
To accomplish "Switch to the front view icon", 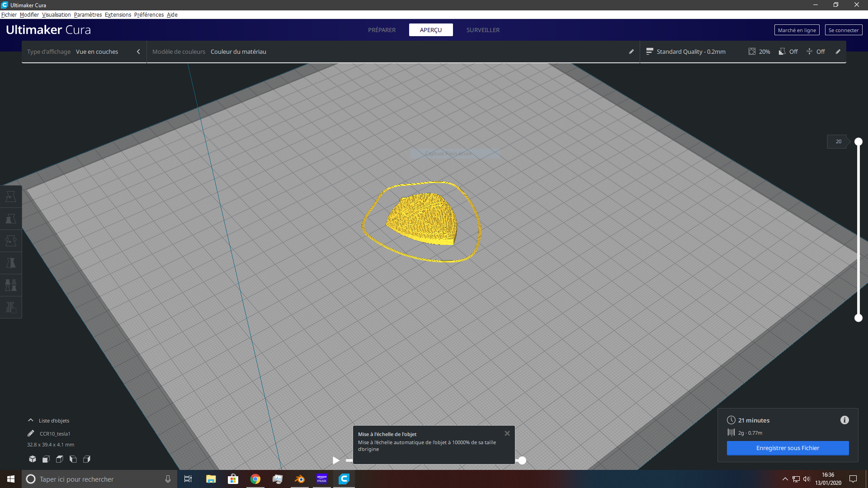I will tap(46, 459).
